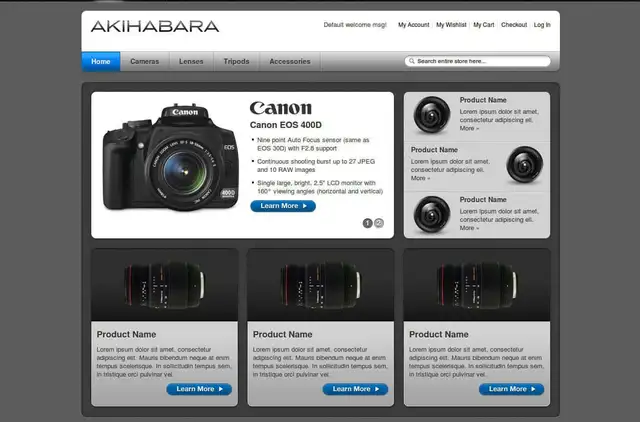
Task: Open the Accessories navigation tab
Action: [290, 62]
